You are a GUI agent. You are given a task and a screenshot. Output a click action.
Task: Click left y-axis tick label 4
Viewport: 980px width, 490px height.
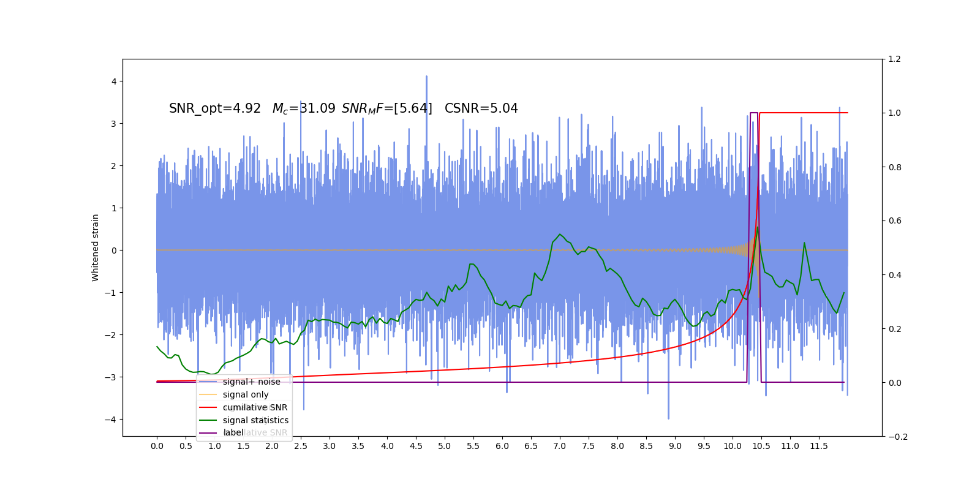pyautogui.click(x=114, y=81)
